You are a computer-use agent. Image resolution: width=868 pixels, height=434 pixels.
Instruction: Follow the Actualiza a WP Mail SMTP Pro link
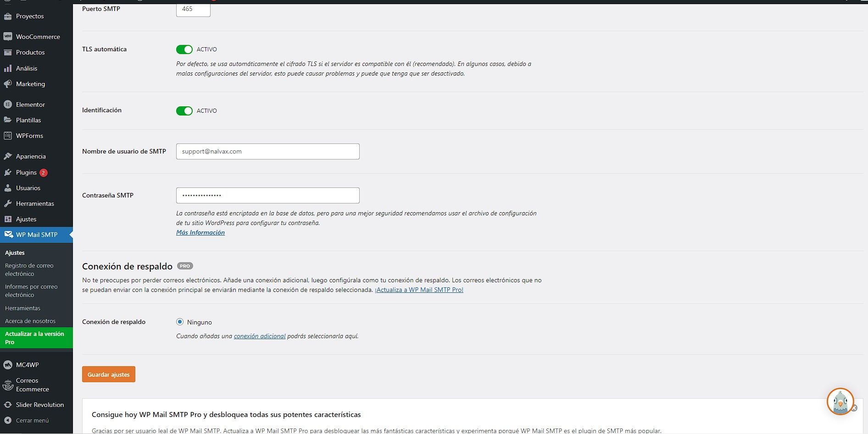[419, 290]
